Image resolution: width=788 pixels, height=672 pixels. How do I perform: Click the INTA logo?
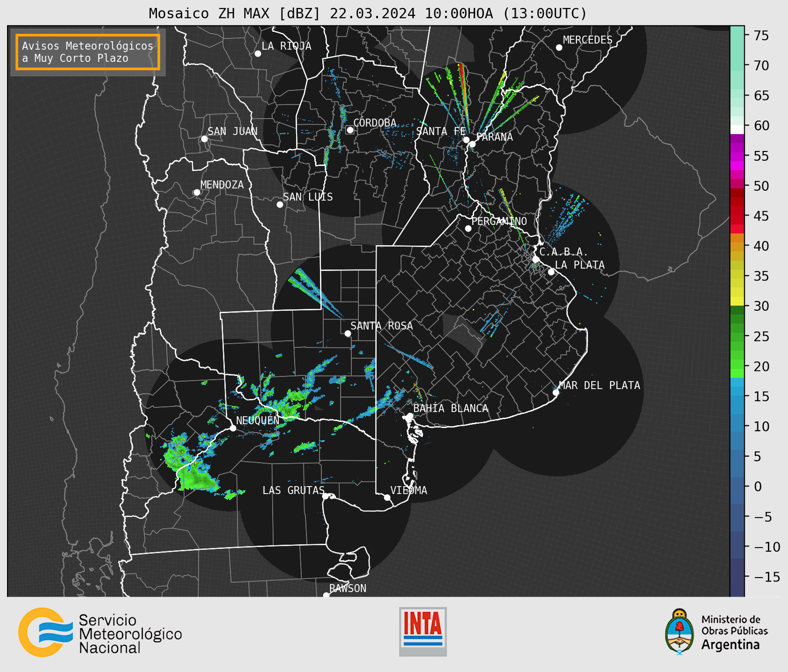click(x=423, y=631)
